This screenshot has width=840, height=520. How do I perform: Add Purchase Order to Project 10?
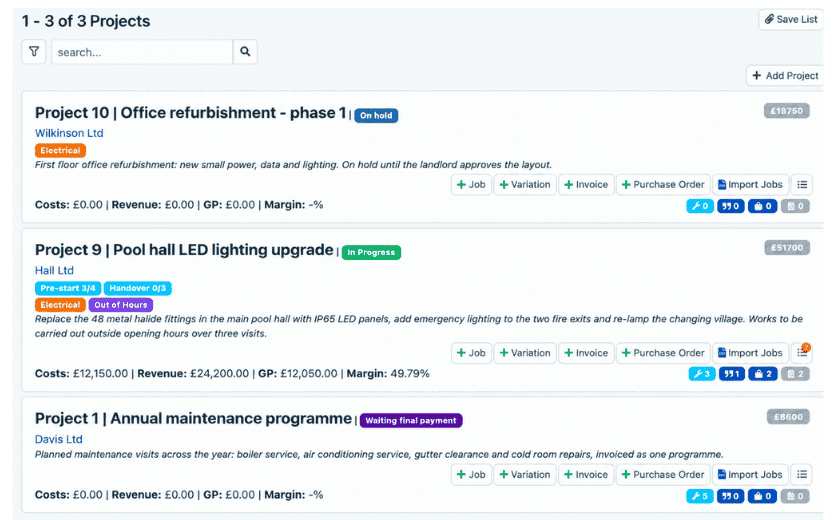pyautogui.click(x=663, y=185)
